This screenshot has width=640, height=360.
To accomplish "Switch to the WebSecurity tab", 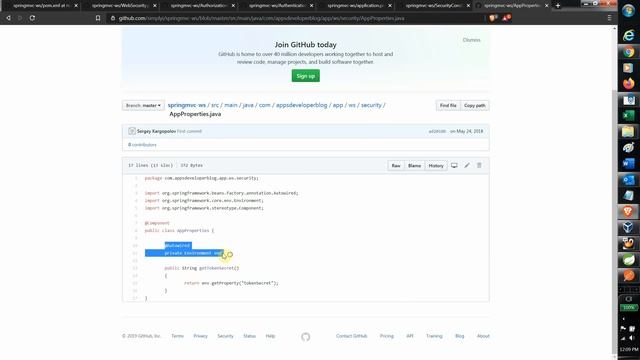I will click(120, 6).
